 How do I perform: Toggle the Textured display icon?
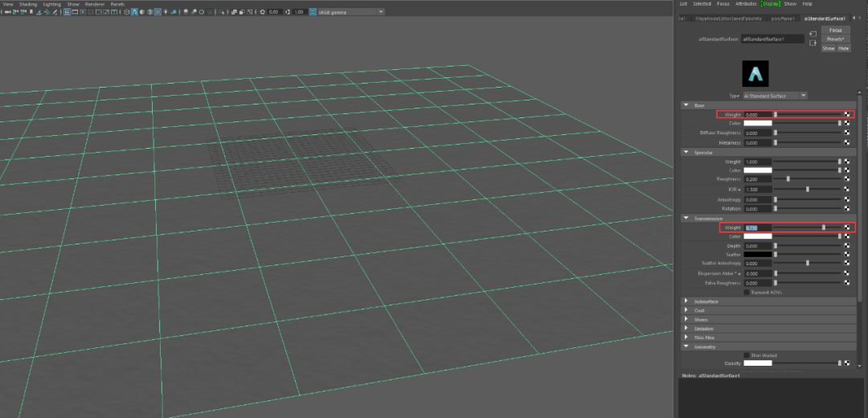[158, 11]
